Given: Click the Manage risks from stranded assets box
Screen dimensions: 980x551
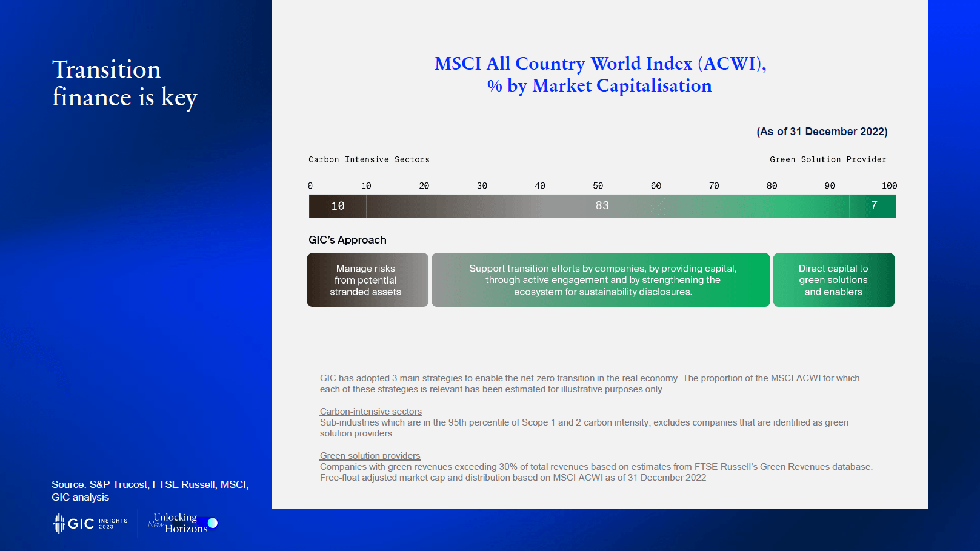Looking at the screenshot, I should (x=367, y=280).
